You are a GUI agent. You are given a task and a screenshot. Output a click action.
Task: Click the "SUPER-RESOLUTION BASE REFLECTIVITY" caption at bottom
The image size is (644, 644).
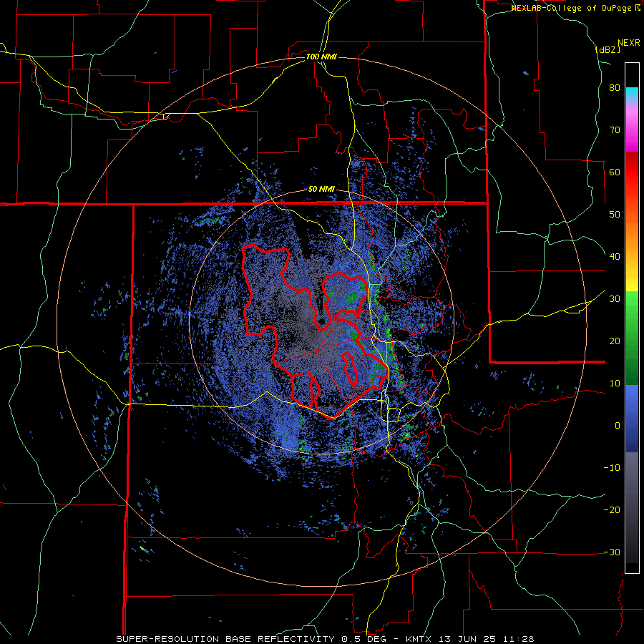coord(225,639)
